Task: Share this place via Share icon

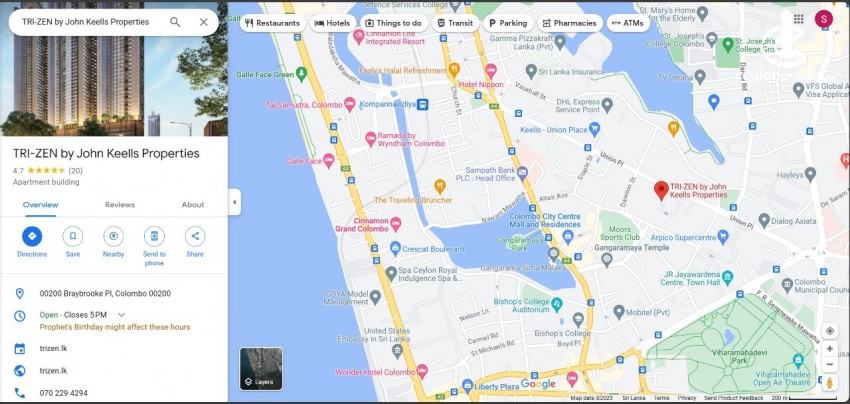Action: 195,236
